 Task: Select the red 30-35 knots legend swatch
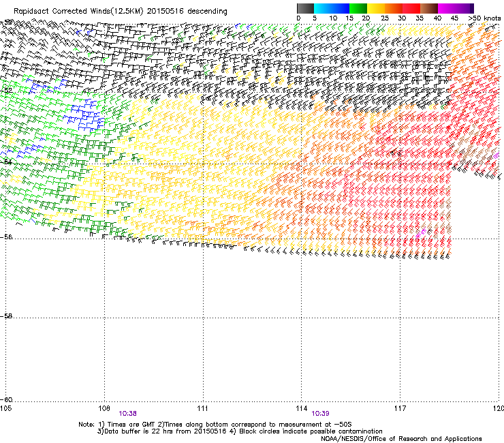tap(411, 8)
